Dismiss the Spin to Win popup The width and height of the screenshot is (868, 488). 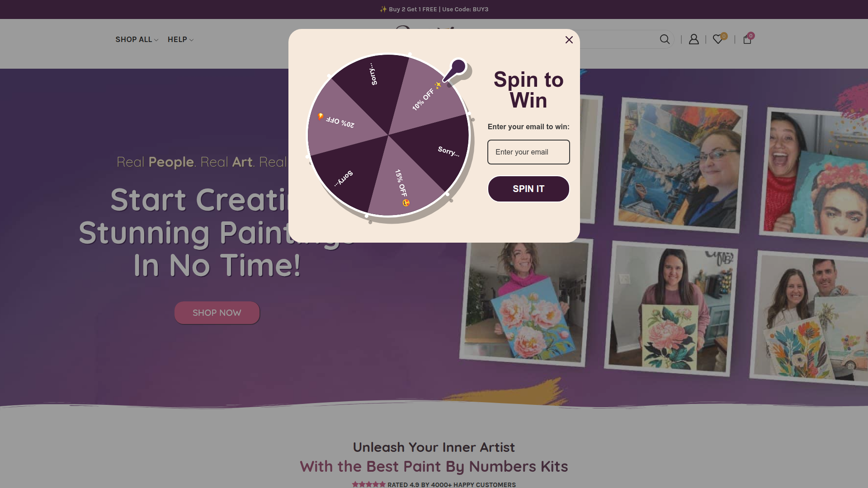click(x=569, y=40)
